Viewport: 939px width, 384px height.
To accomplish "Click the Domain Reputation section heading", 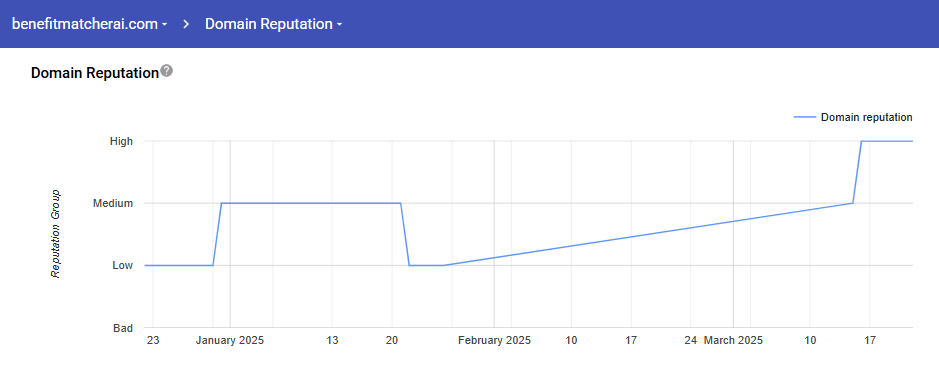I will (95, 73).
